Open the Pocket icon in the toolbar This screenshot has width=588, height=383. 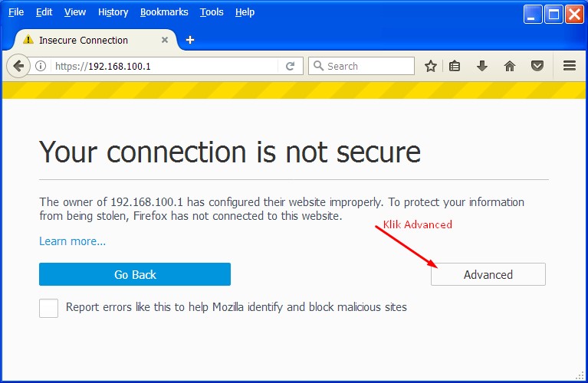(x=537, y=66)
